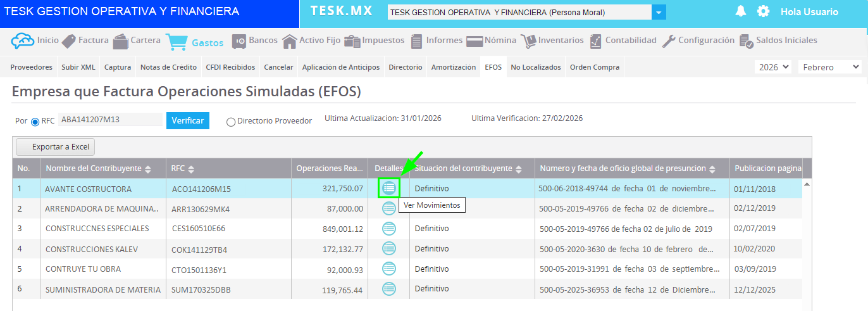View details icon for ARRENDADORA DE MAQUINA row
The height and width of the screenshot is (311, 868).
tap(389, 208)
